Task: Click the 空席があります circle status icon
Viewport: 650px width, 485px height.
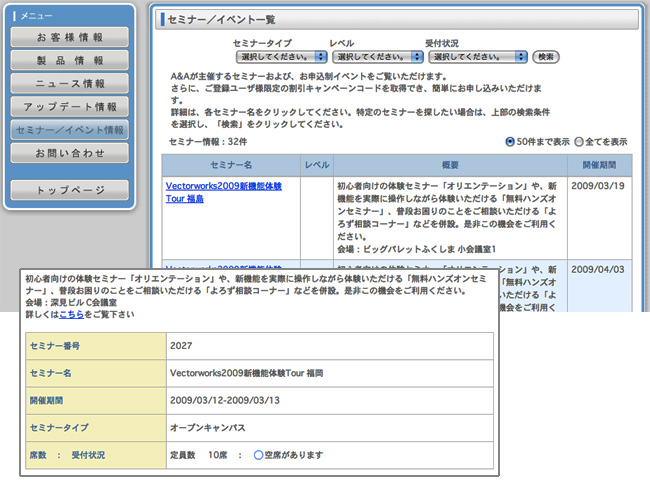Action: click(258, 455)
